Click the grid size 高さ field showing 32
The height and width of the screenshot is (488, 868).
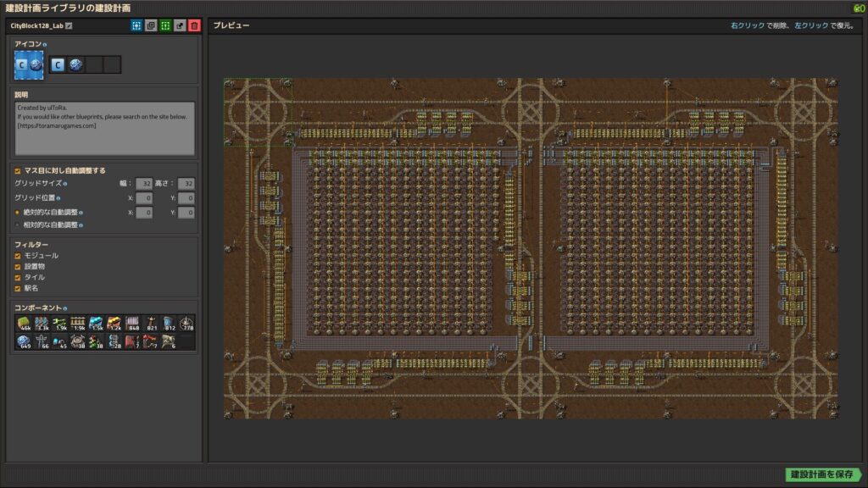186,184
